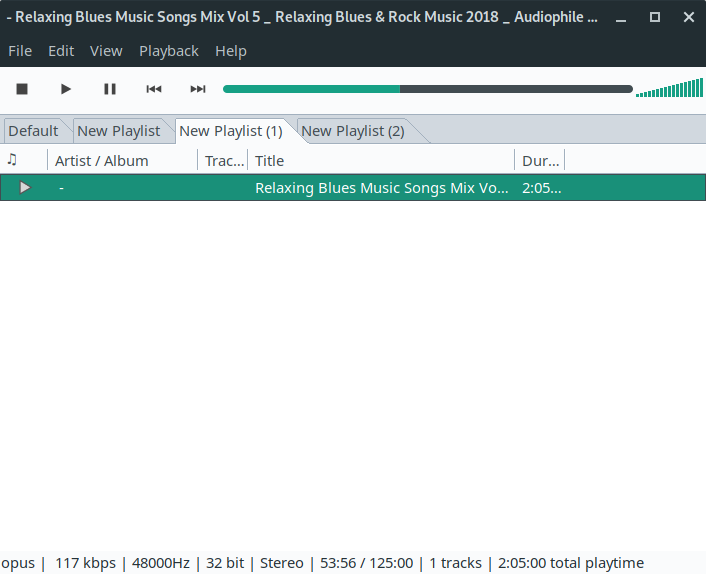Open the Playback menu
The image size is (706, 574).
tap(169, 51)
